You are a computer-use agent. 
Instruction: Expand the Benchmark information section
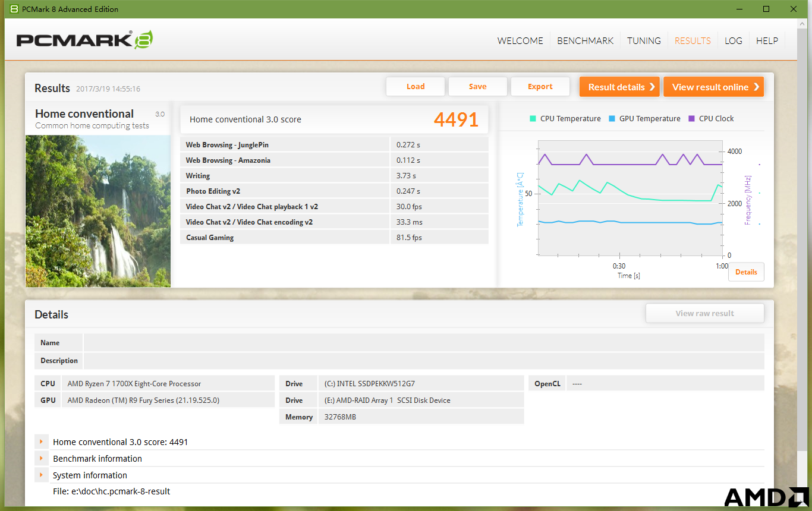[42, 459]
